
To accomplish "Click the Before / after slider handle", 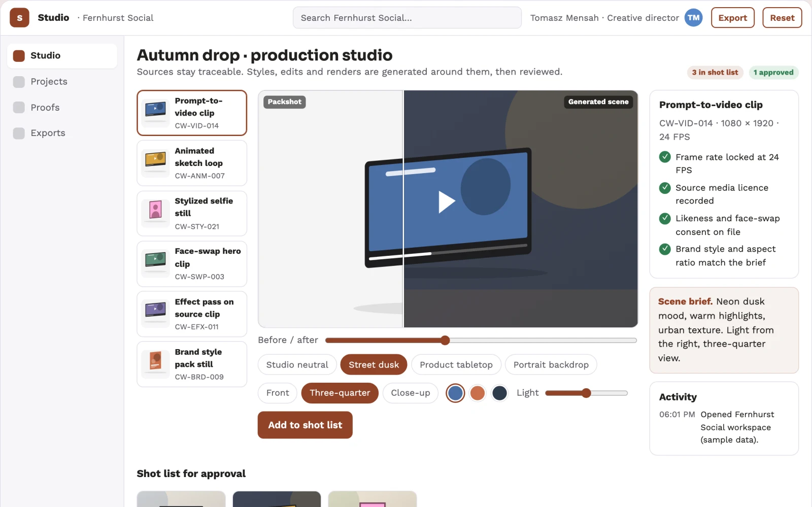I will tap(445, 340).
